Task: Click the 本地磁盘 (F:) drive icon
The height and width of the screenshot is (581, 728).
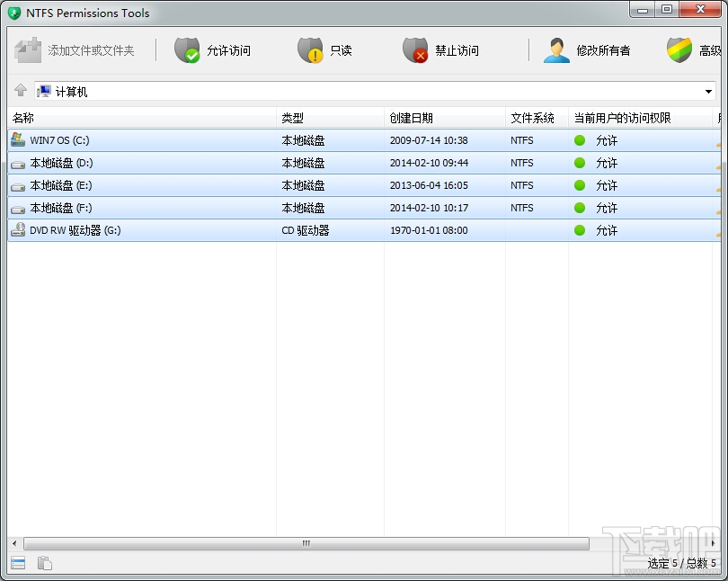Action: (x=18, y=209)
